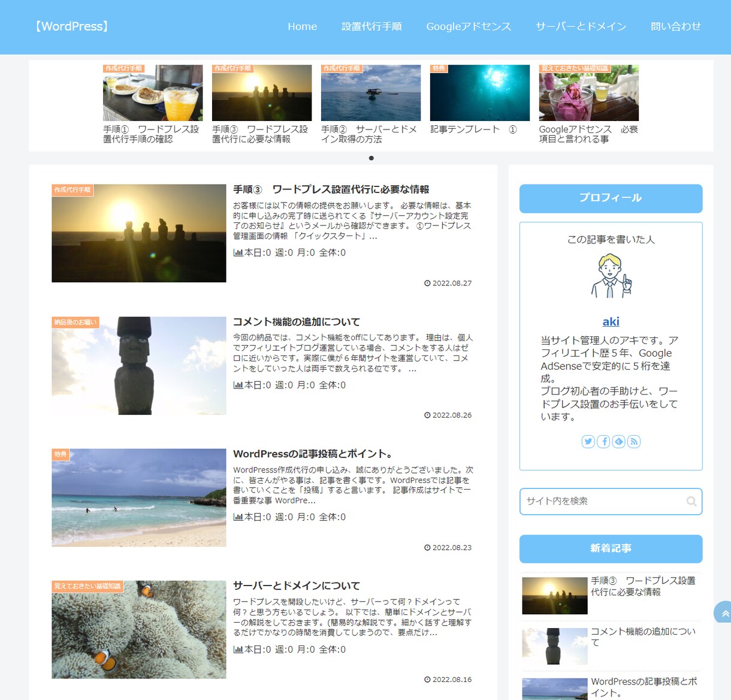The image size is (731, 700).
Task: Open the aki author profile link
Action: [611, 322]
